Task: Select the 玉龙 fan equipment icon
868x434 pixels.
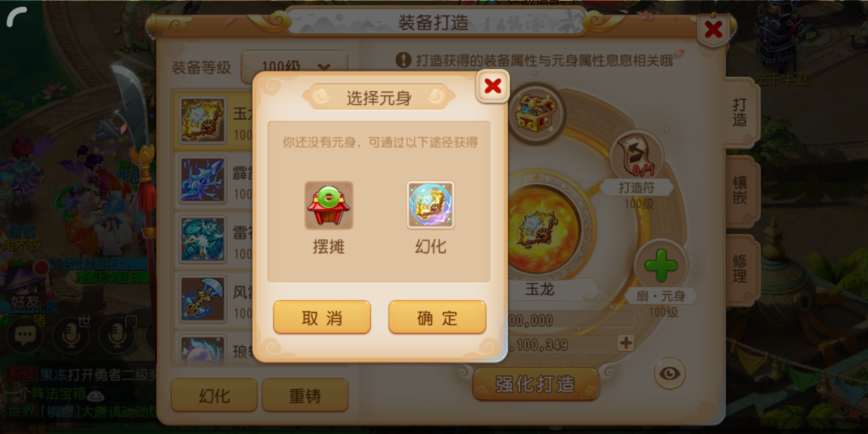Action: click(203, 120)
